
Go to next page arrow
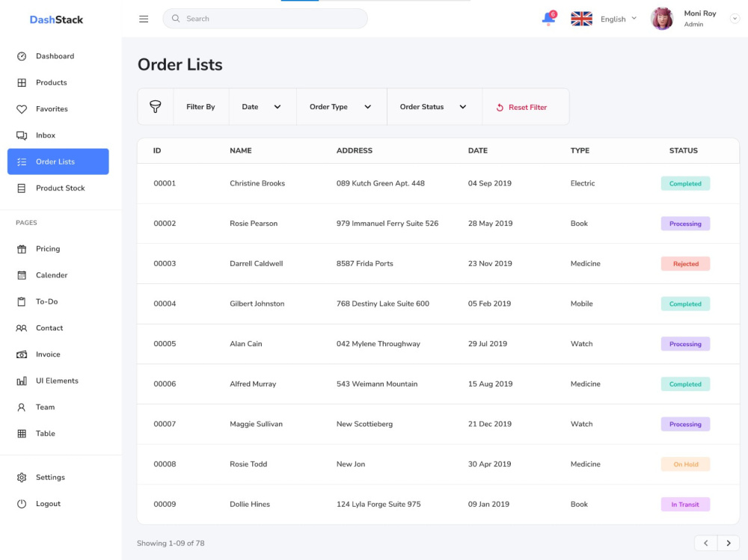(729, 543)
